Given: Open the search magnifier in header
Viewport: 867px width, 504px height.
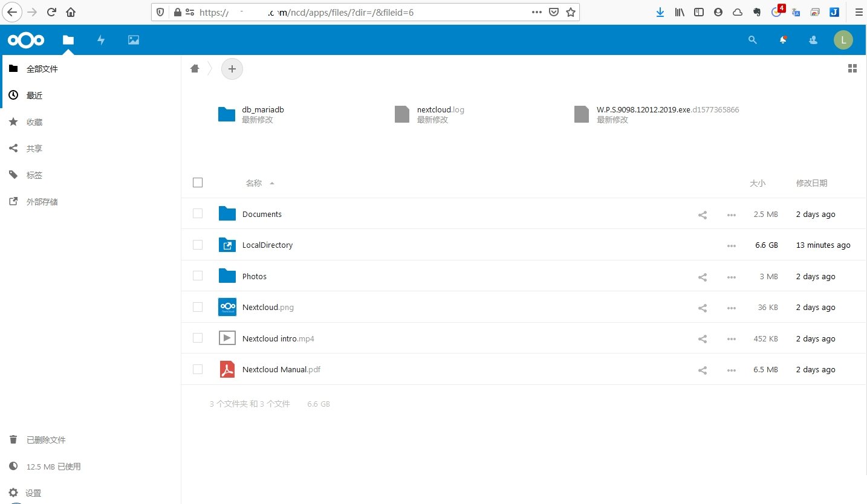Looking at the screenshot, I should pos(753,40).
